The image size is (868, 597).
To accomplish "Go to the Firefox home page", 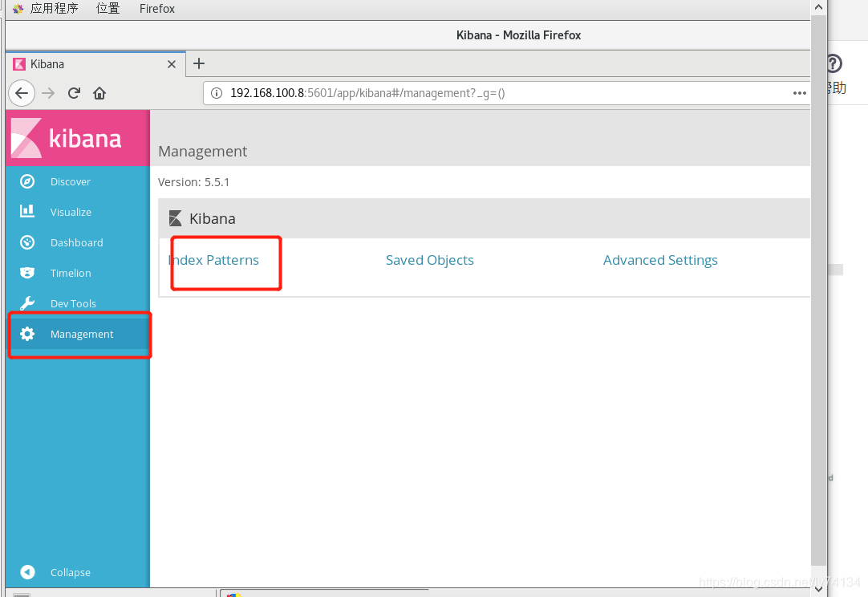I will (99, 93).
